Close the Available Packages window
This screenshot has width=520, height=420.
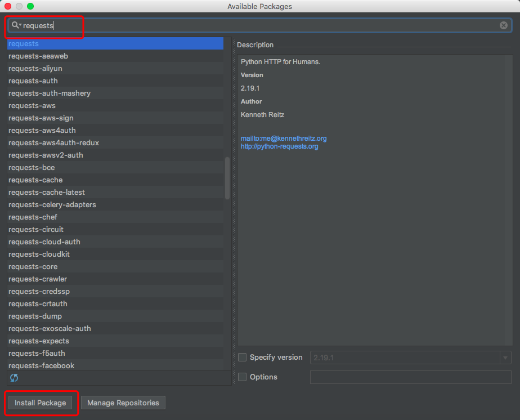[x=8, y=6]
